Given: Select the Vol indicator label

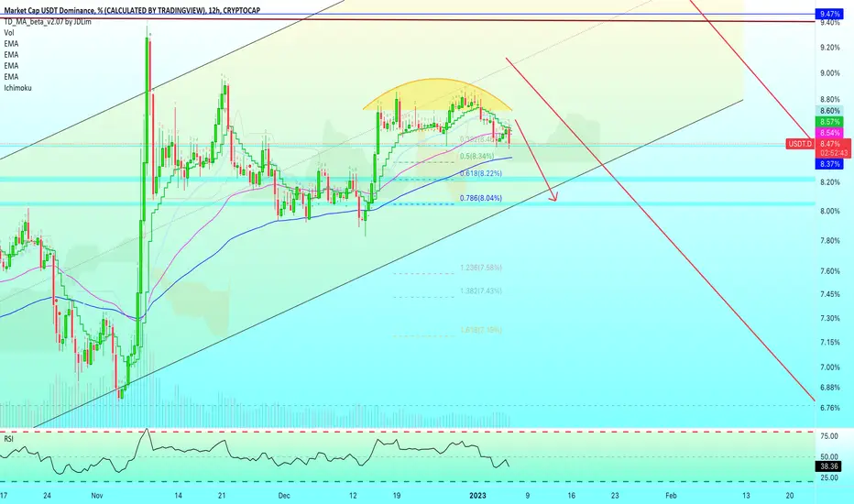Looking at the screenshot, I should coord(9,33).
